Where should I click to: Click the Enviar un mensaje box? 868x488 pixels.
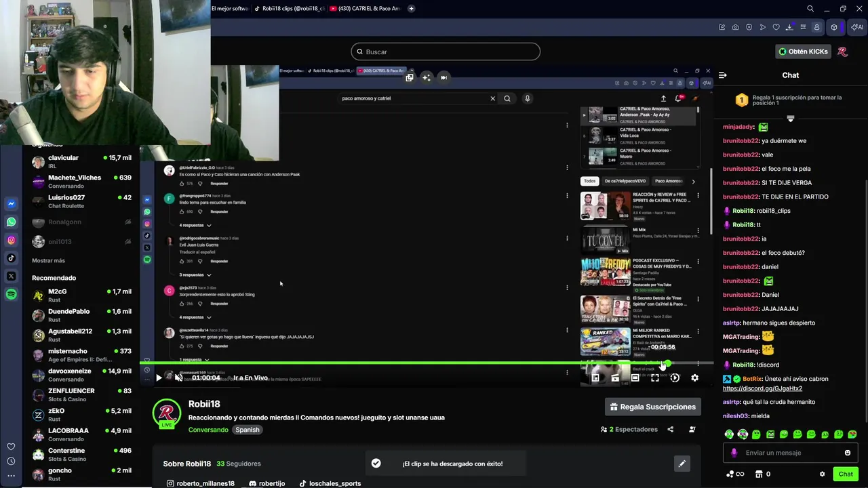[x=790, y=453]
